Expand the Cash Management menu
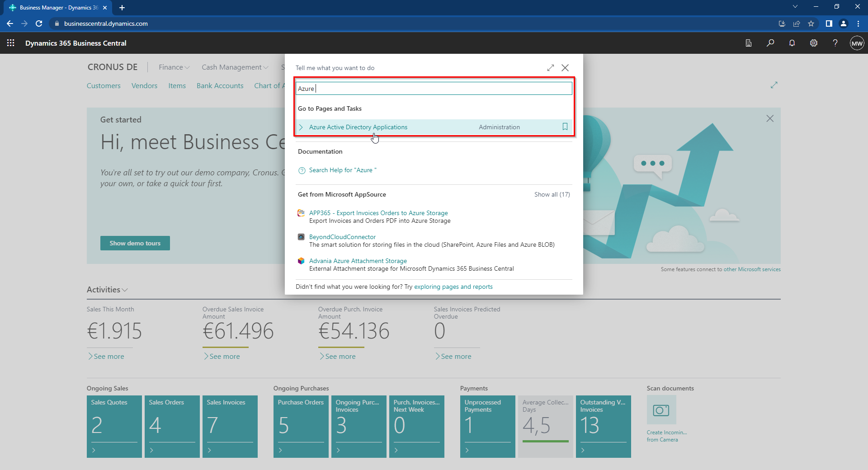This screenshot has height=470, width=868. [235, 67]
